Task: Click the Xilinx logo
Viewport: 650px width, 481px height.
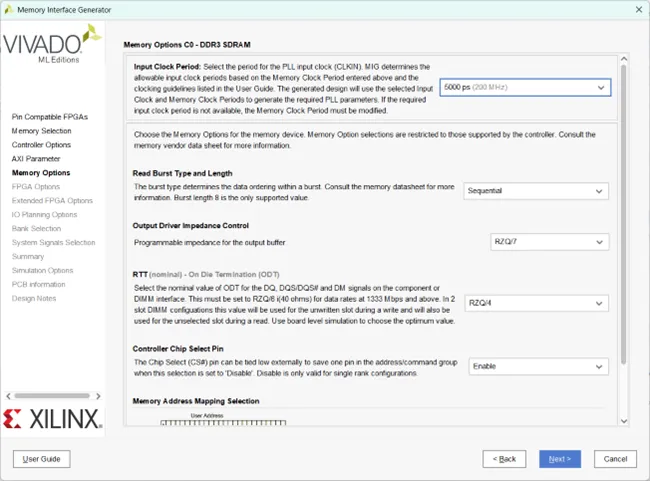Action: 52,419
